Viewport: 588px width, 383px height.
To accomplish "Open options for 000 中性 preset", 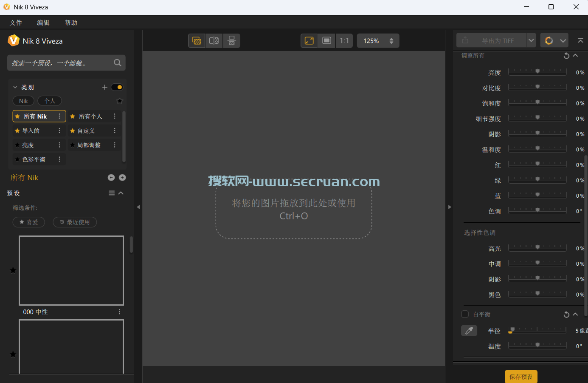I will (x=119, y=312).
